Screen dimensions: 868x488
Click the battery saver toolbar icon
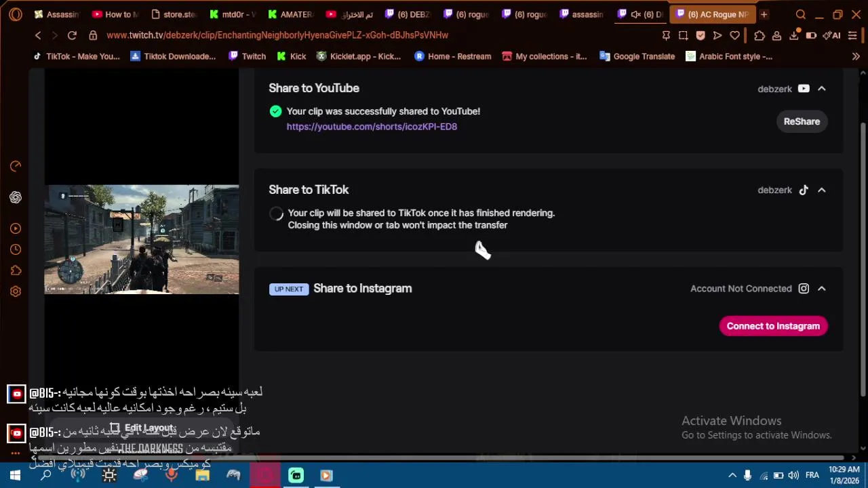coord(811,35)
